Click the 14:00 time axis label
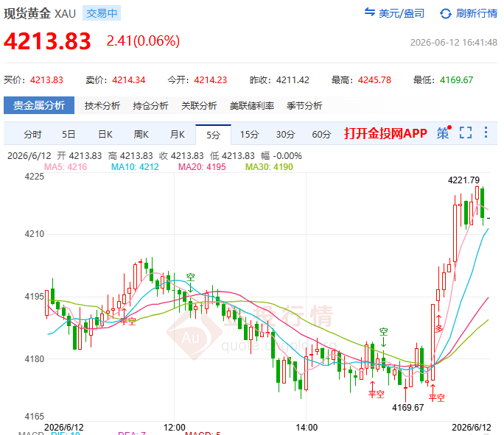504x435 pixels. point(307,428)
